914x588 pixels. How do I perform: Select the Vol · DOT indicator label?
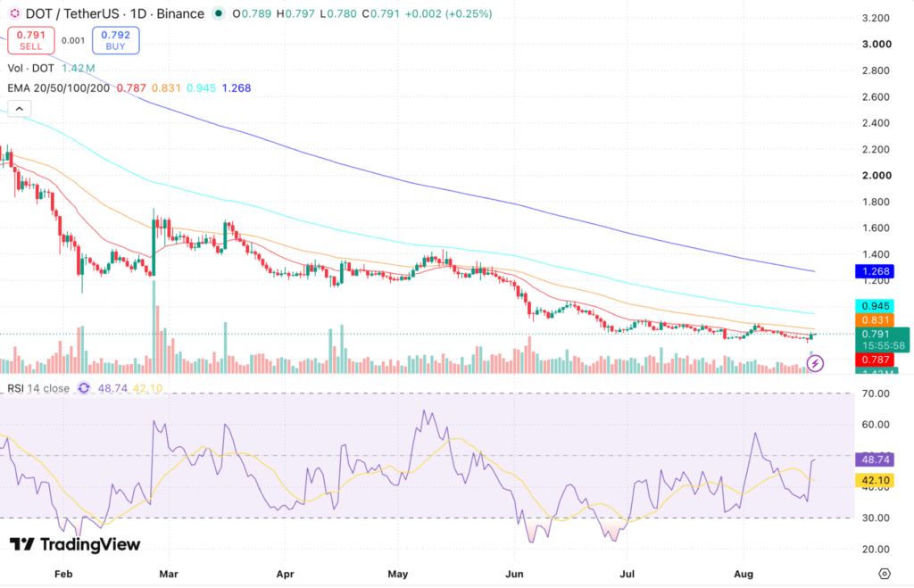31,68
